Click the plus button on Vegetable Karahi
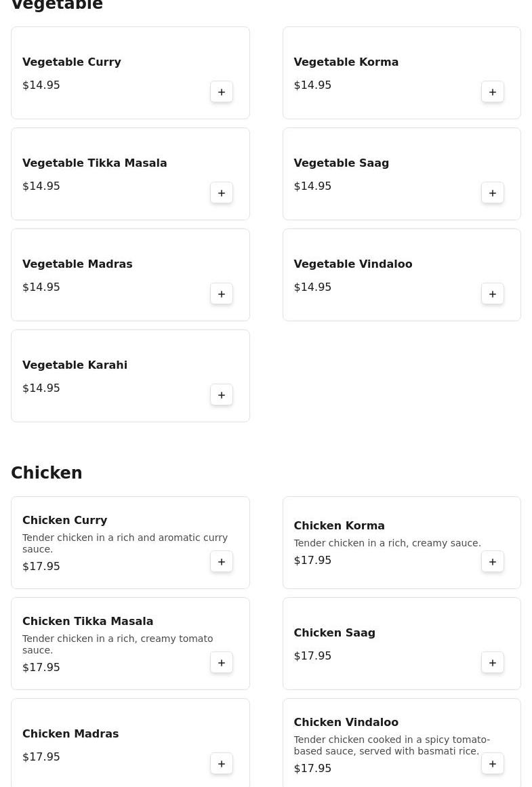 pos(222,395)
